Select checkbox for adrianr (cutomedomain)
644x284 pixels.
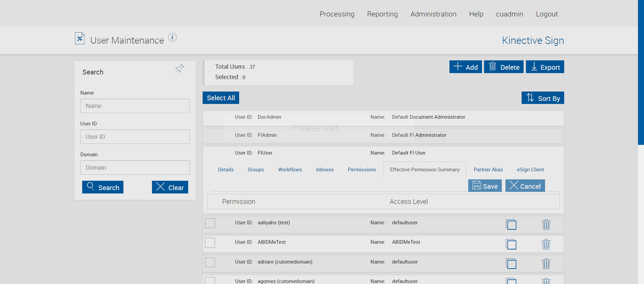[210, 262]
